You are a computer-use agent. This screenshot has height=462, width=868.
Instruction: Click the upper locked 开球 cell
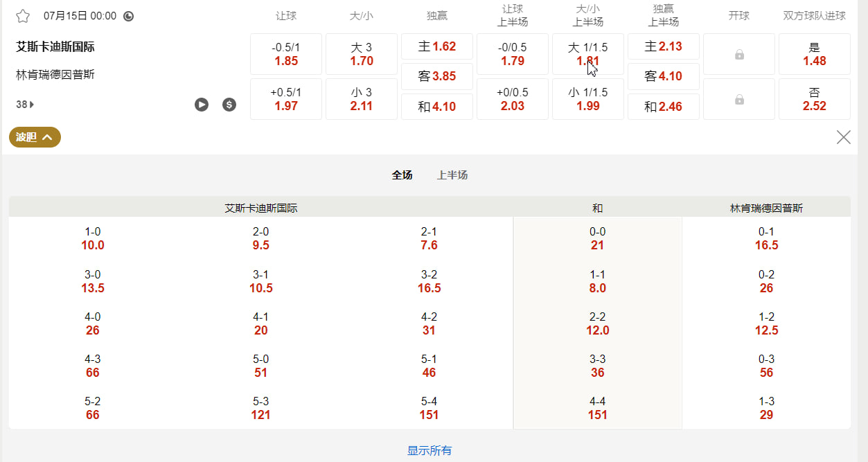tap(739, 54)
